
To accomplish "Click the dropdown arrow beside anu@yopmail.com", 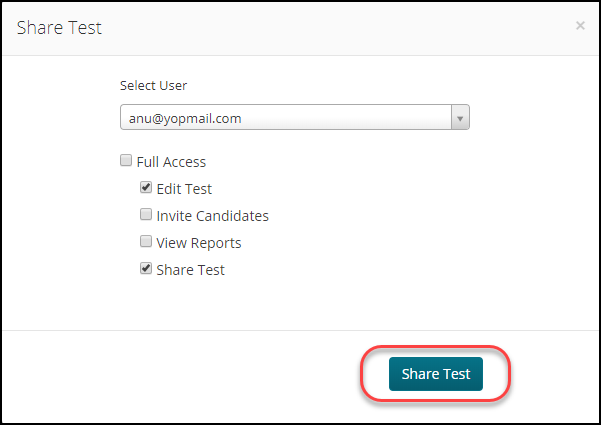I will (460, 117).
